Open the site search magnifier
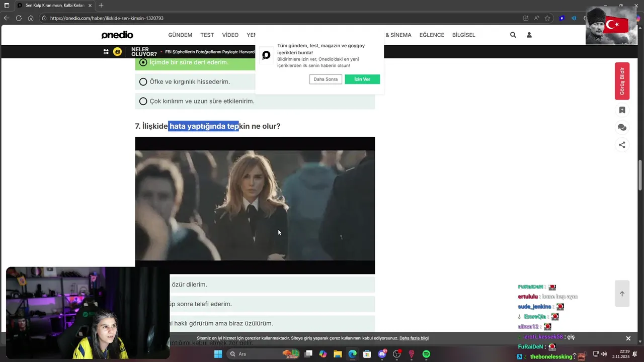The image size is (644, 362). tap(513, 35)
